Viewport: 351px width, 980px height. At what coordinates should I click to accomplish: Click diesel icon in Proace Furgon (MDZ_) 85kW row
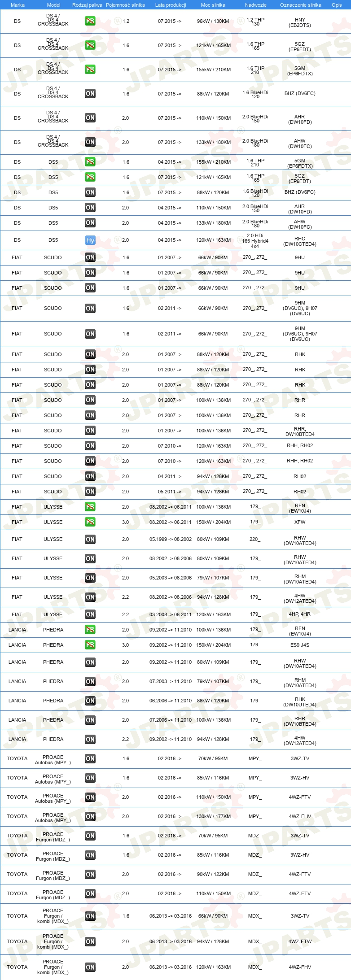tap(90, 855)
